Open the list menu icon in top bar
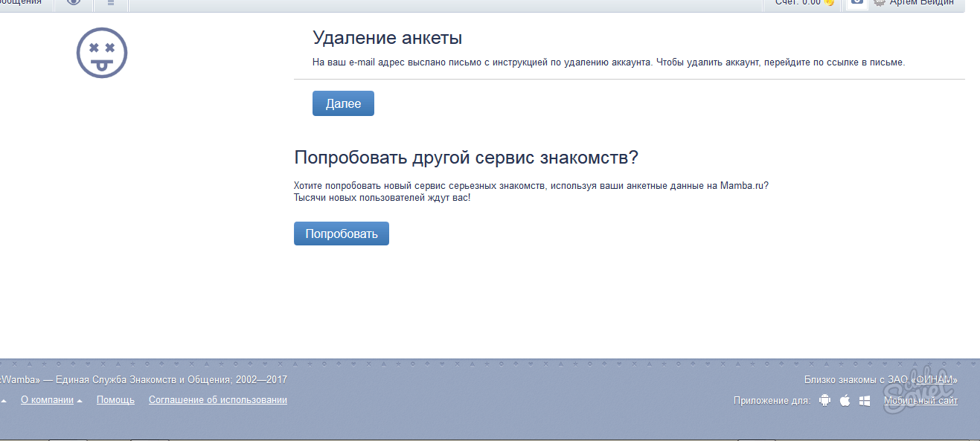The width and height of the screenshot is (980, 441). pos(111,3)
